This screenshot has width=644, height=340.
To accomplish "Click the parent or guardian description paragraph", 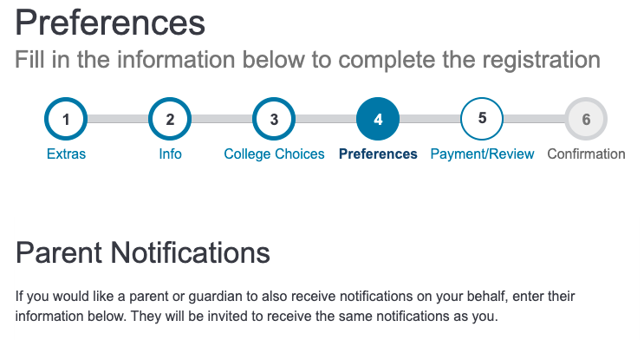I will (295, 306).
